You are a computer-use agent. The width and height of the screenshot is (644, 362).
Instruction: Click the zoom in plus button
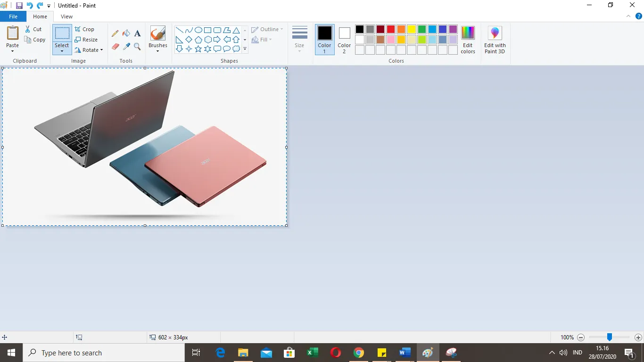coord(638,337)
